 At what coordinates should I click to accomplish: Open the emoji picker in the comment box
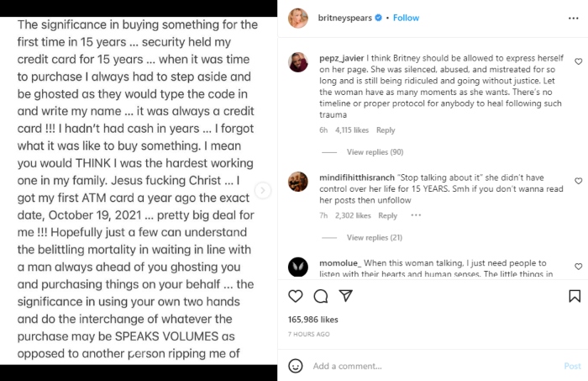click(296, 366)
